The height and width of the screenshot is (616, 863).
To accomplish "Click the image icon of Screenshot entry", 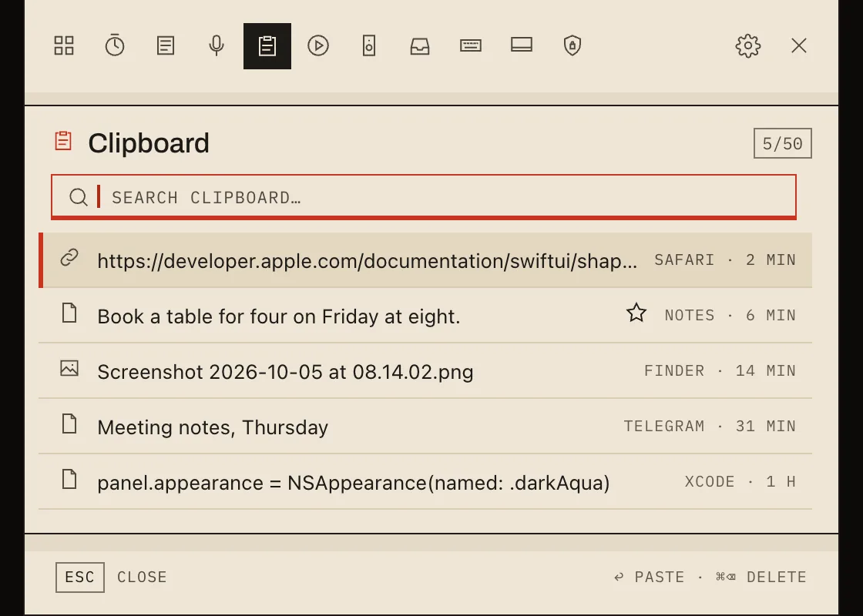I will pyautogui.click(x=69, y=369).
